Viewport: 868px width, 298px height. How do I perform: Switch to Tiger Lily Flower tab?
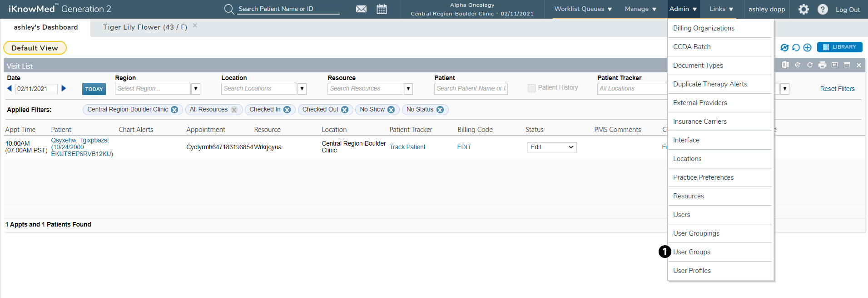[x=145, y=27]
